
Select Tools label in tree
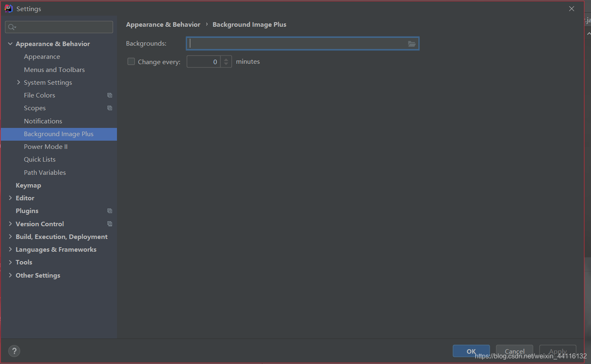coord(24,262)
